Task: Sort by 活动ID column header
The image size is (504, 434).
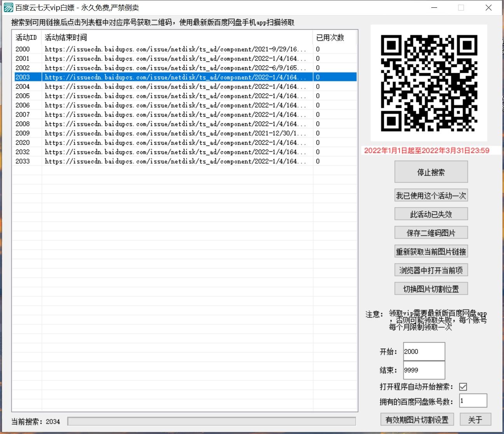Action: pos(26,37)
